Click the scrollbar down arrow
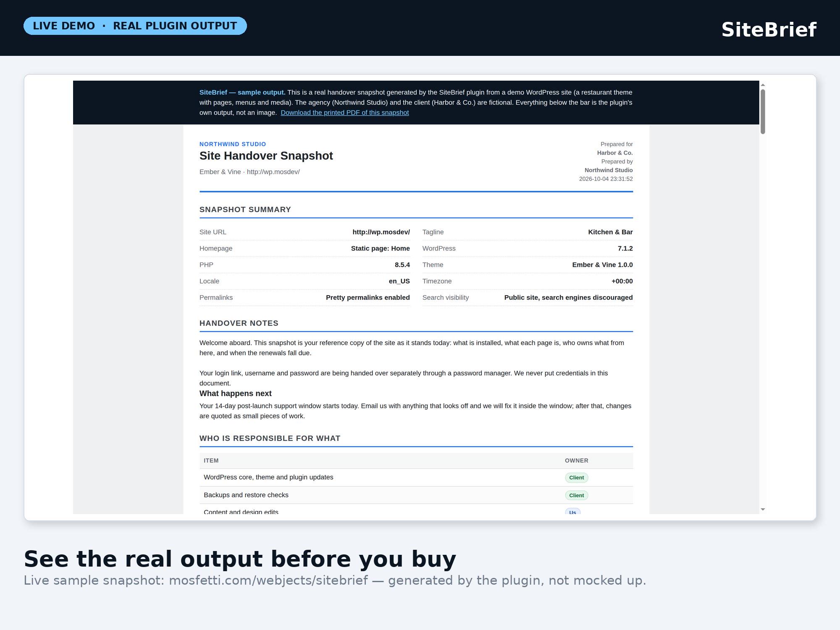Screen dimensions: 840x630 pyautogui.click(x=763, y=509)
